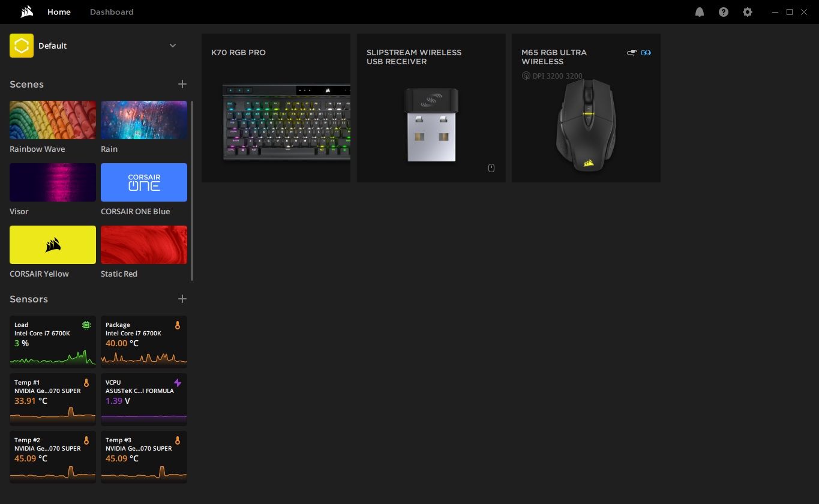The width and height of the screenshot is (819, 504).
Task: Click the paired mouse icon on Slipstream receiver
Action: coord(491,168)
